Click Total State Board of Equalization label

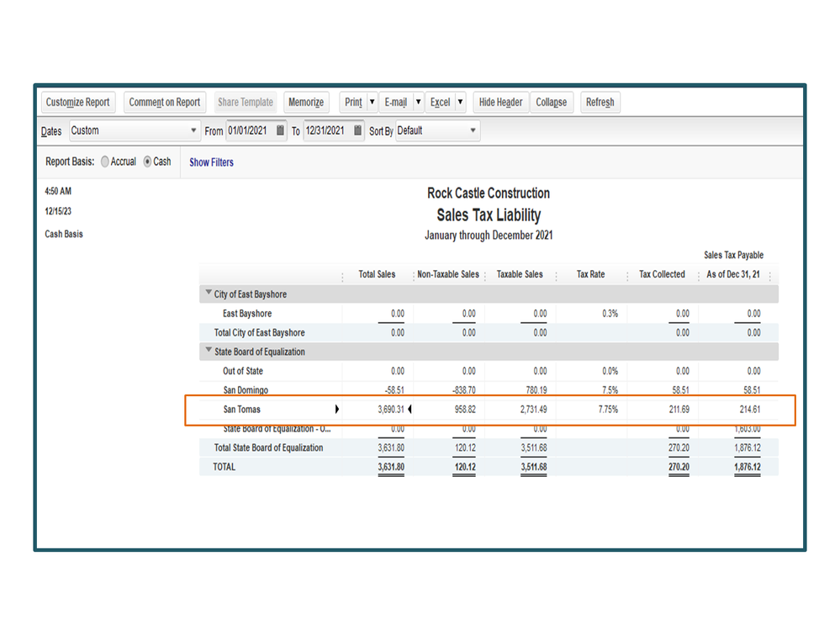pos(268,447)
